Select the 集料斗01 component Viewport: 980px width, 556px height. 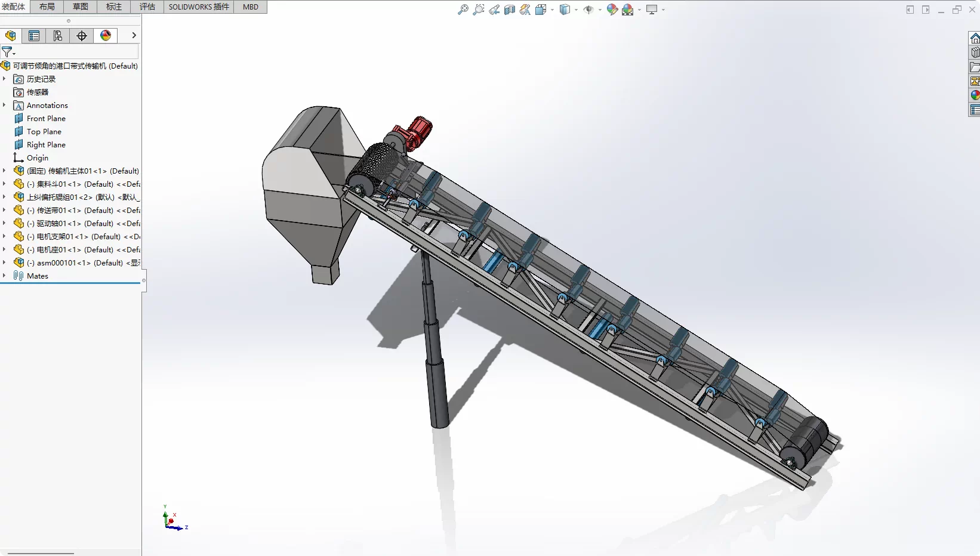[x=84, y=184]
